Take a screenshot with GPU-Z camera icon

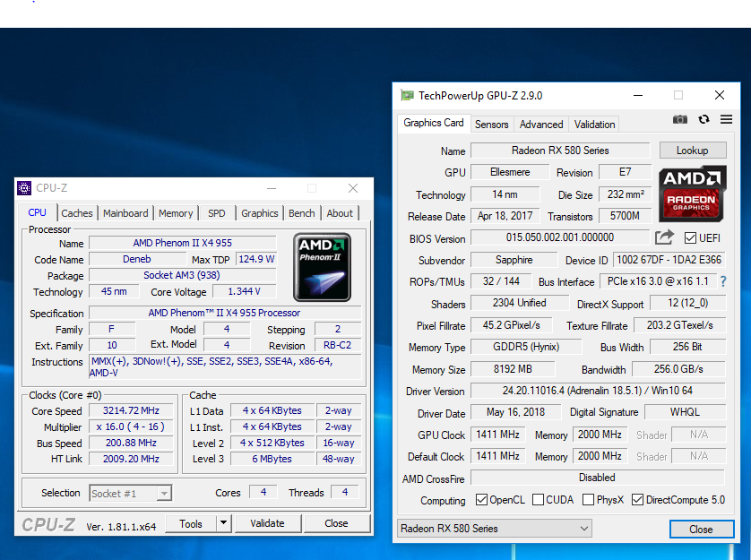pos(679,119)
